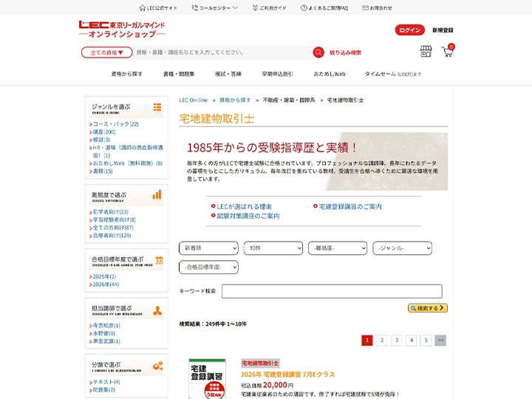The image size is (532, 399).
Task: Filter by target year 2026年(44)
Action: click(x=106, y=284)
